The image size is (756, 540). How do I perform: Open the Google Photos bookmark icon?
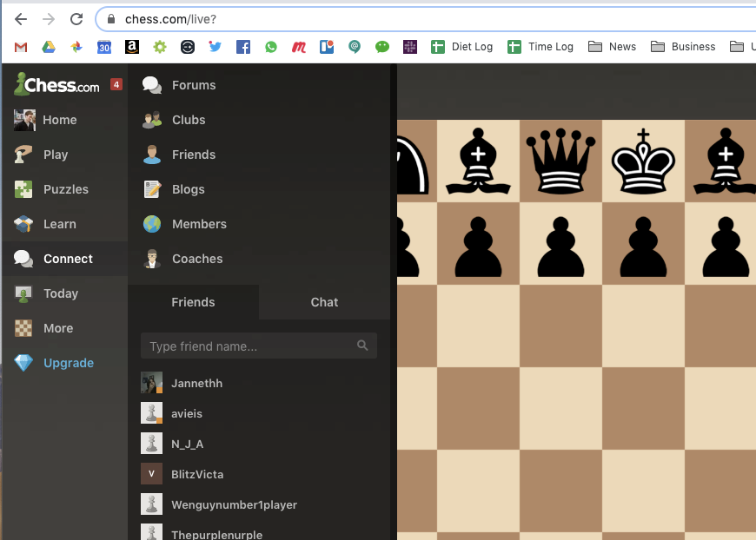[76, 47]
